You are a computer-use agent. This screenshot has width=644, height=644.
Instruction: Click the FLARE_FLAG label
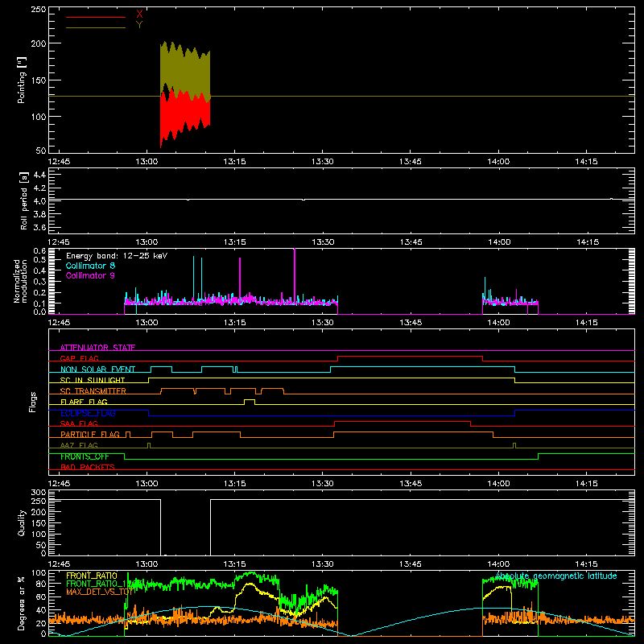(84, 402)
